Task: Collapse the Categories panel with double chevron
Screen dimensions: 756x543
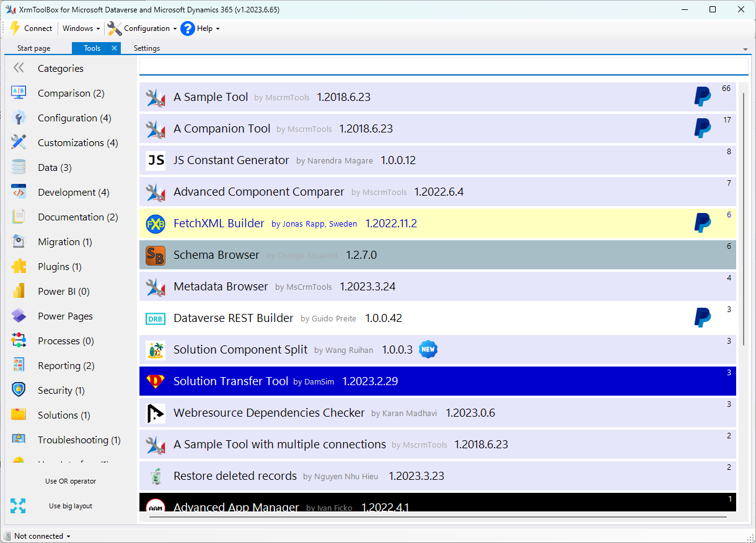Action: tap(19, 68)
